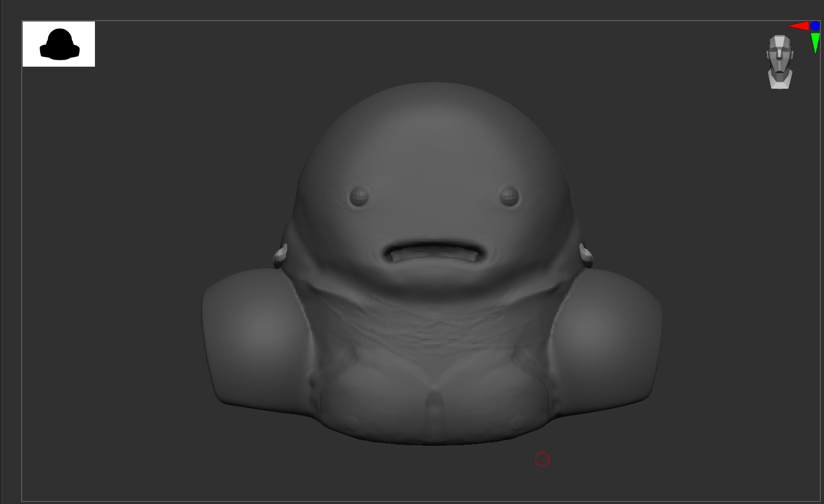The height and width of the screenshot is (504, 824).
Task: Click the model's left eye
Action: (509, 197)
